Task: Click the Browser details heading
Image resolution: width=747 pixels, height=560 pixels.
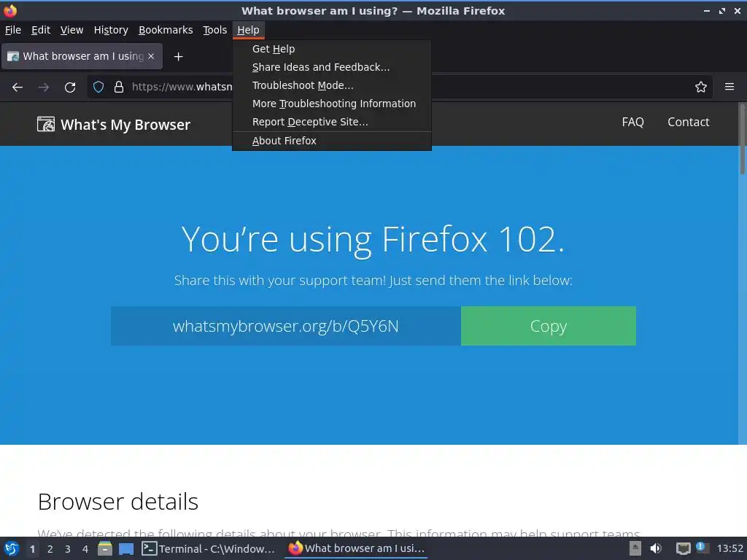Action: [x=118, y=502]
